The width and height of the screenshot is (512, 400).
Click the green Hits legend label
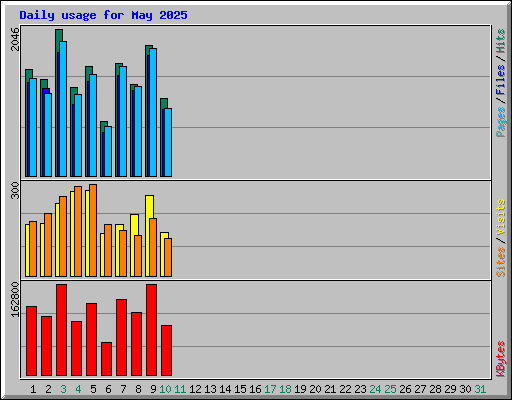click(501, 41)
